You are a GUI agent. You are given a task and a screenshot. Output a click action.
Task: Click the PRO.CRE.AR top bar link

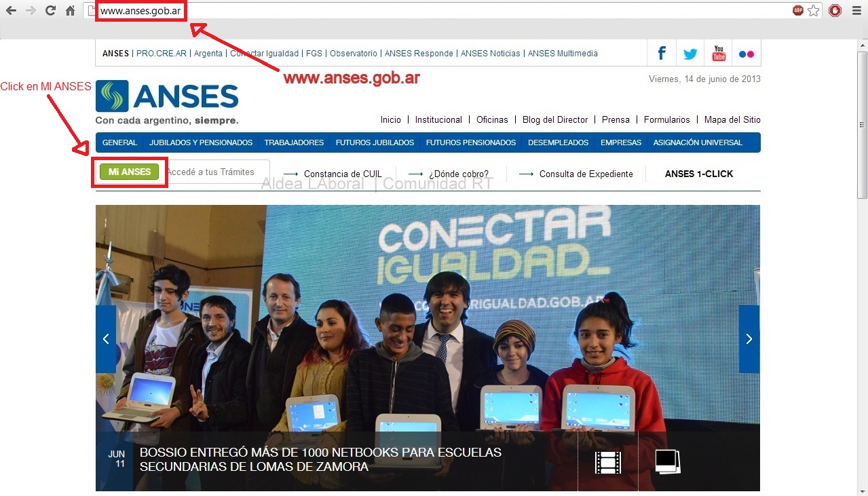click(162, 54)
